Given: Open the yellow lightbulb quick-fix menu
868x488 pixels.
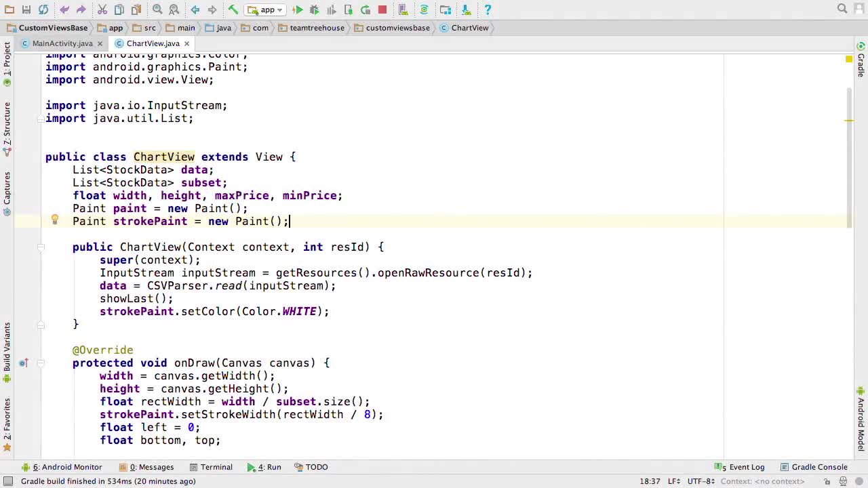Looking at the screenshot, I should [x=55, y=220].
